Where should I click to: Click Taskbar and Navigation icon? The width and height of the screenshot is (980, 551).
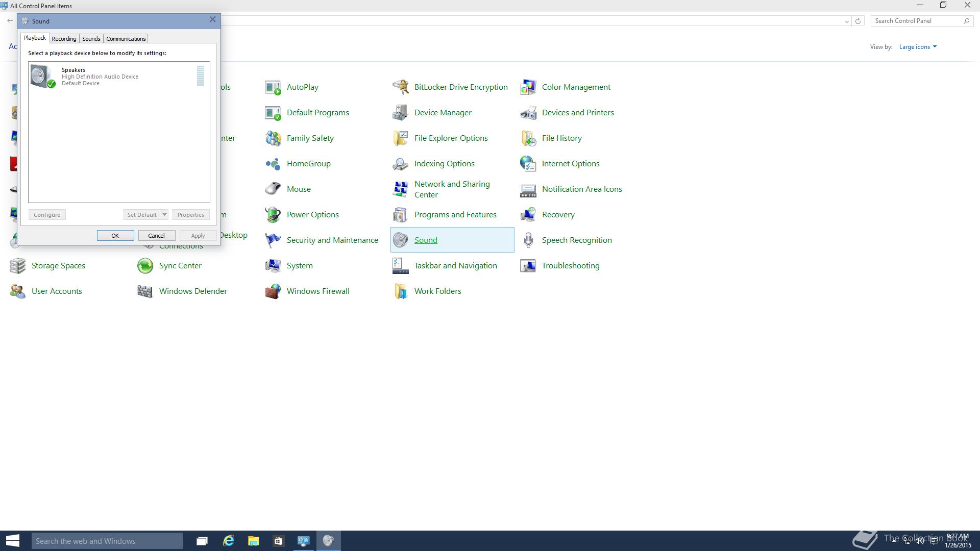point(401,266)
